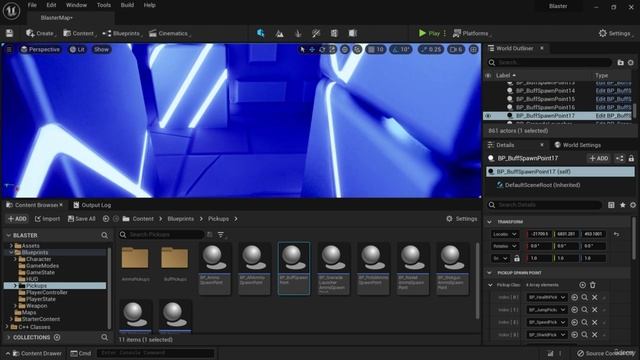
Task: Click the surface snapping icon in viewport
Action: (357, 49)
